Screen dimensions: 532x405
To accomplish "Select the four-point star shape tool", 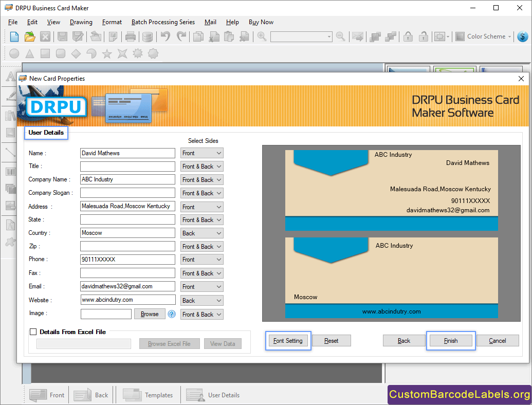I will tap(122, 53).
